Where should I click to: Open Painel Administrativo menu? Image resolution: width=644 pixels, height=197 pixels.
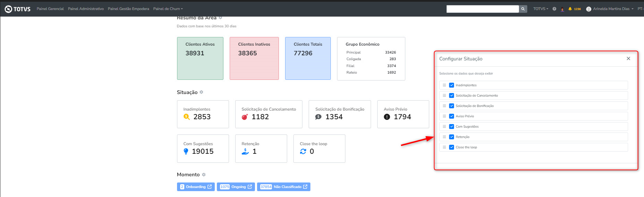pos(86,9)
